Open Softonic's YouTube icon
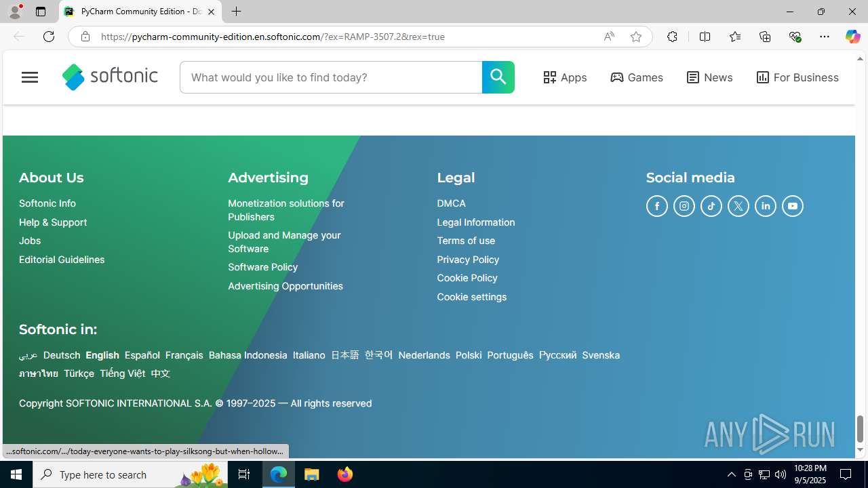The height and width of the screenshot is (488, 868). [793, 206]
